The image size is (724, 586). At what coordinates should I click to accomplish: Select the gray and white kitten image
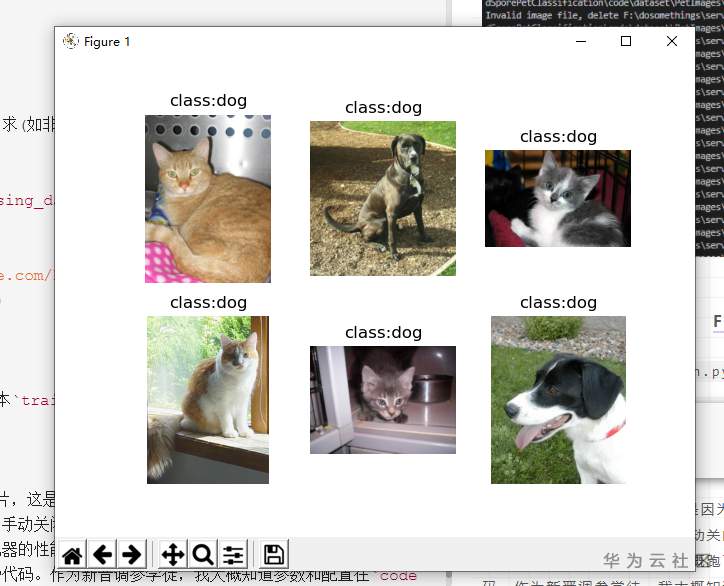tap(558, 199)
